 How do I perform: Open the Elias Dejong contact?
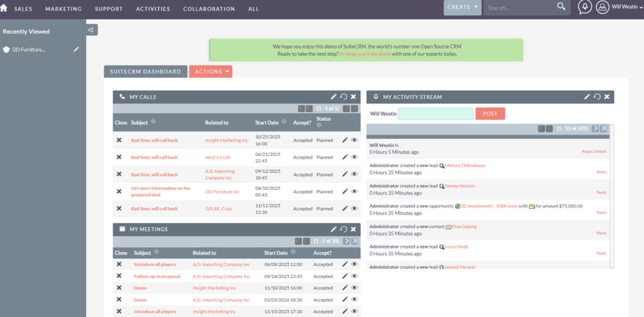464,226
